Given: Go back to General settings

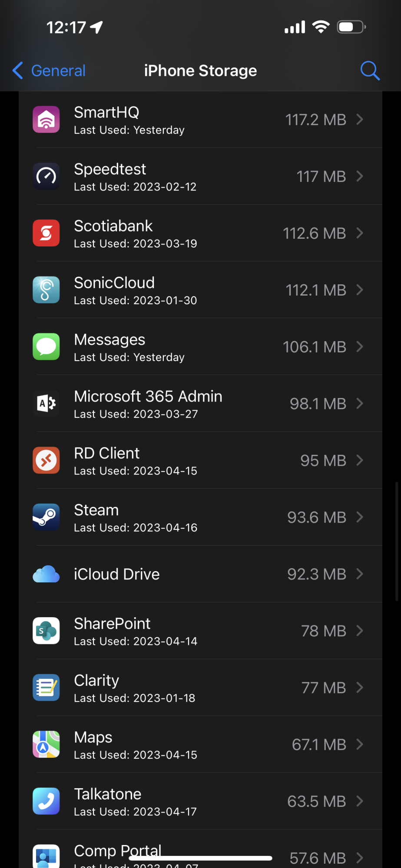Looking at the screenshot, I should [49, 70].
